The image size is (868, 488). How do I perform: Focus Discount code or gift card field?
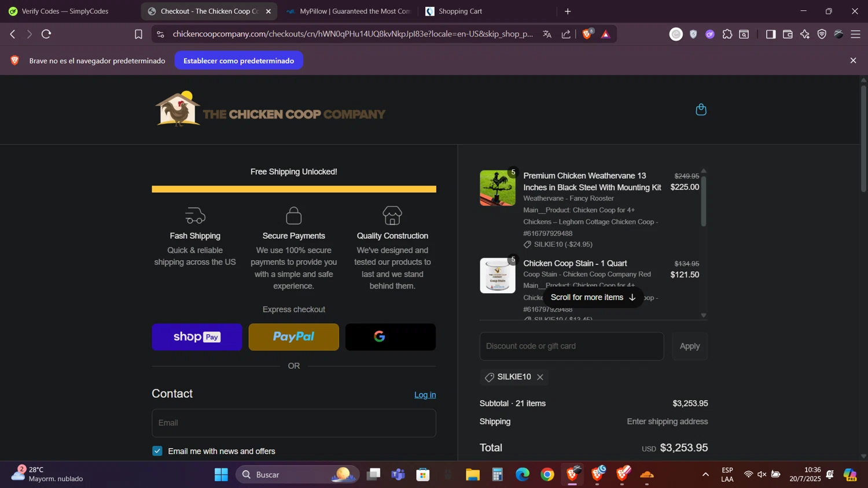point(572,346)
